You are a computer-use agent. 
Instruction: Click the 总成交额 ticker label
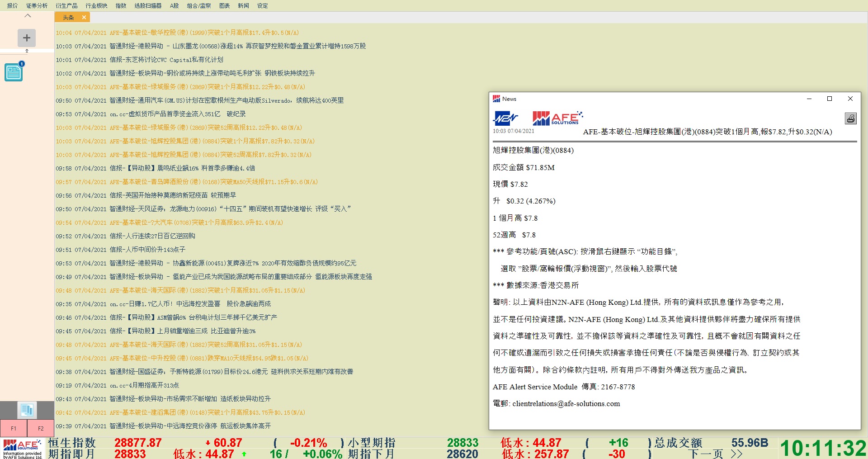[x=678, y=443]
